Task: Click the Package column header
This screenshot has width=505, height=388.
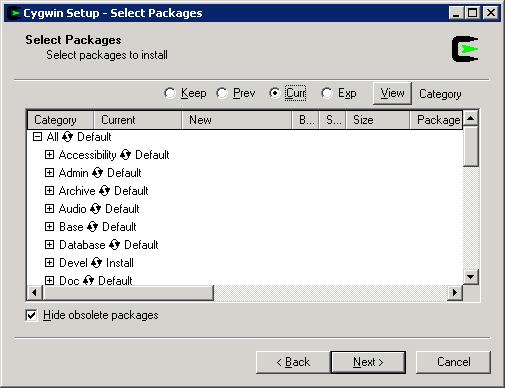Action: click(436, 120)
